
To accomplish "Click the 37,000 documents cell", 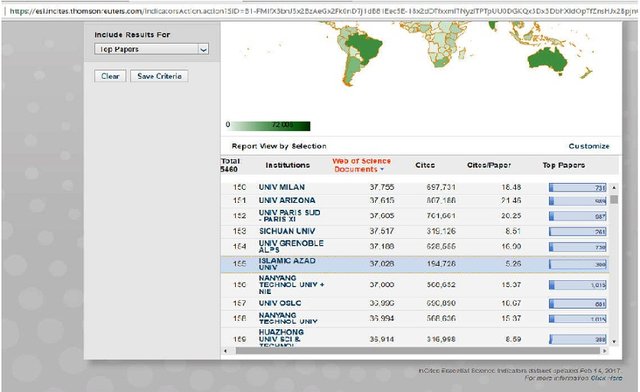I will [382, 285].
